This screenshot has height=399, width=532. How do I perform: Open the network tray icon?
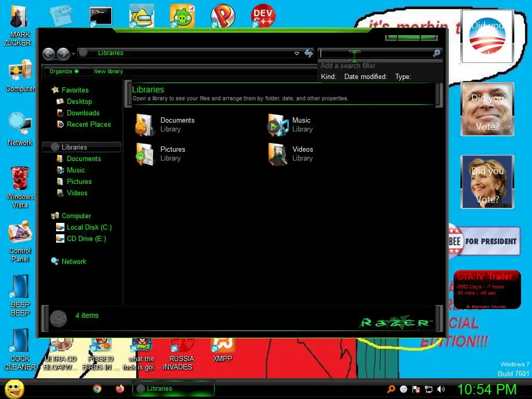point(429,389)
